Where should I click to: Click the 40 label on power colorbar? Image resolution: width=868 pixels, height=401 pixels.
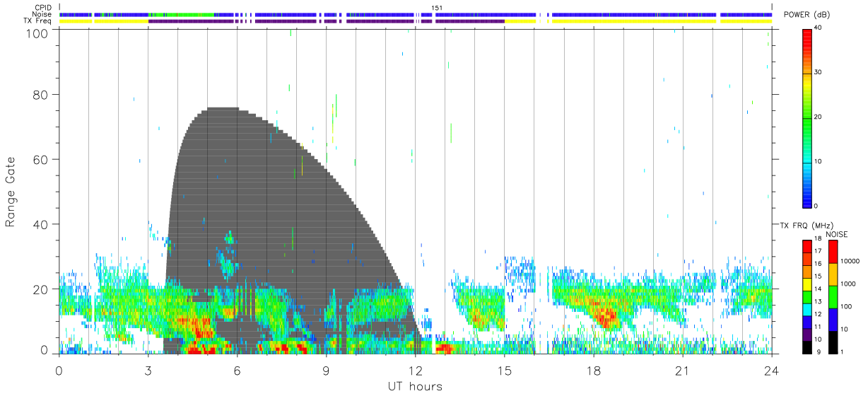click(818, 28)
